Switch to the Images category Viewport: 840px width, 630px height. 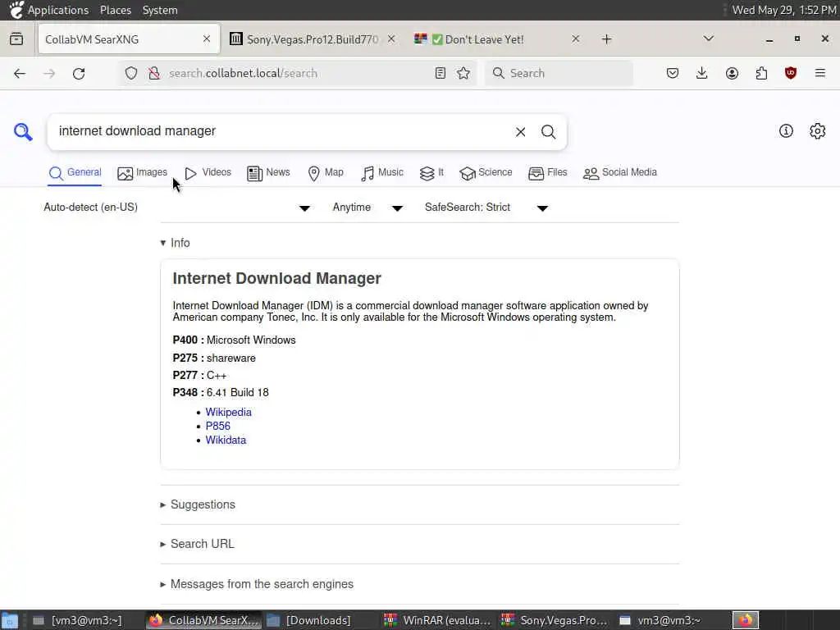(142, 172)
